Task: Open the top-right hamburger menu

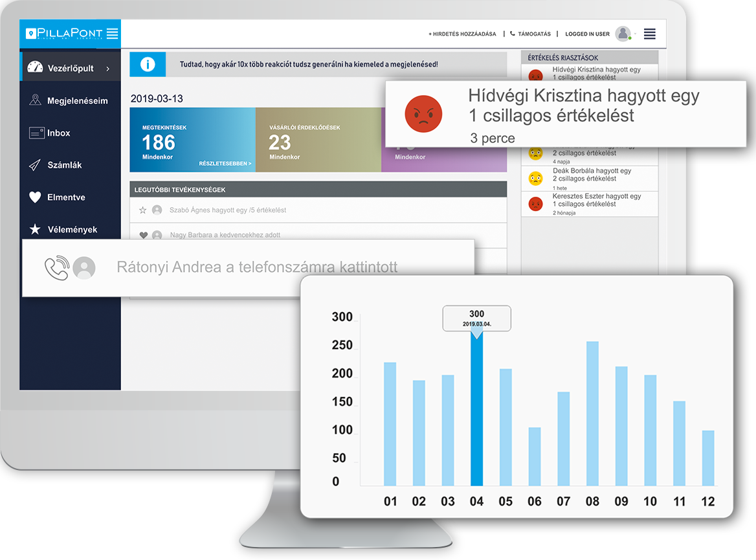Action: coord(650,34)
